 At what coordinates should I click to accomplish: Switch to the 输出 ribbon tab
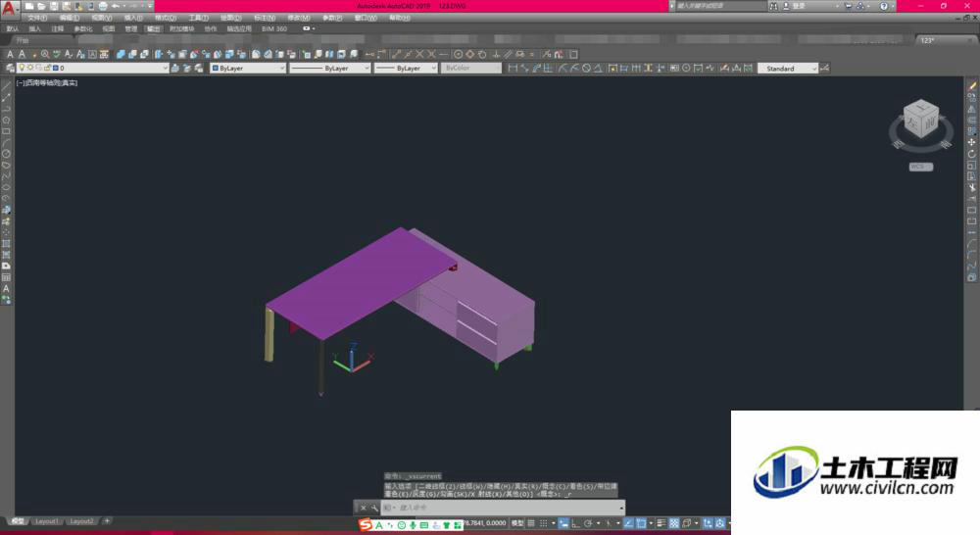tap(153, 28)
